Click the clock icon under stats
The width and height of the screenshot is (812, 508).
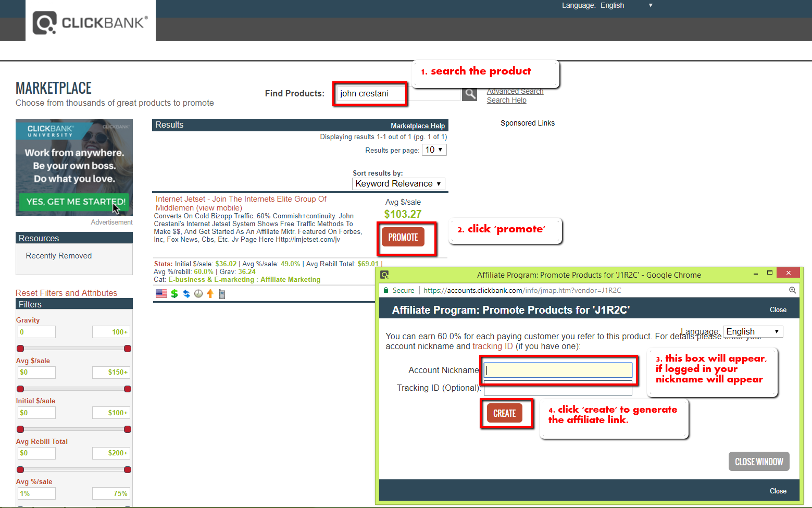(198, 294)
